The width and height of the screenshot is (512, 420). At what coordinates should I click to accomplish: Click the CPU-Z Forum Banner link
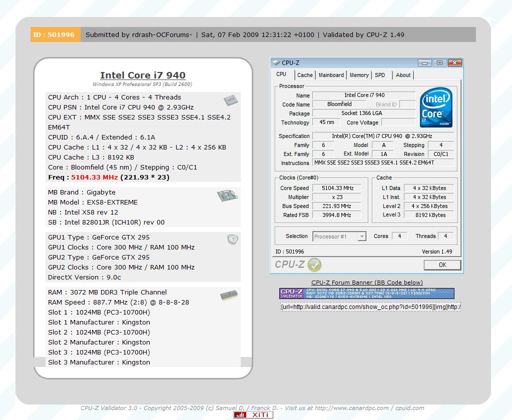click(367, 282)
